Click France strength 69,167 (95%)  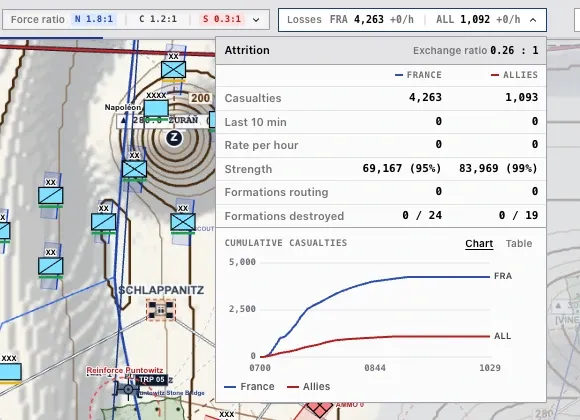click(402, 168)
